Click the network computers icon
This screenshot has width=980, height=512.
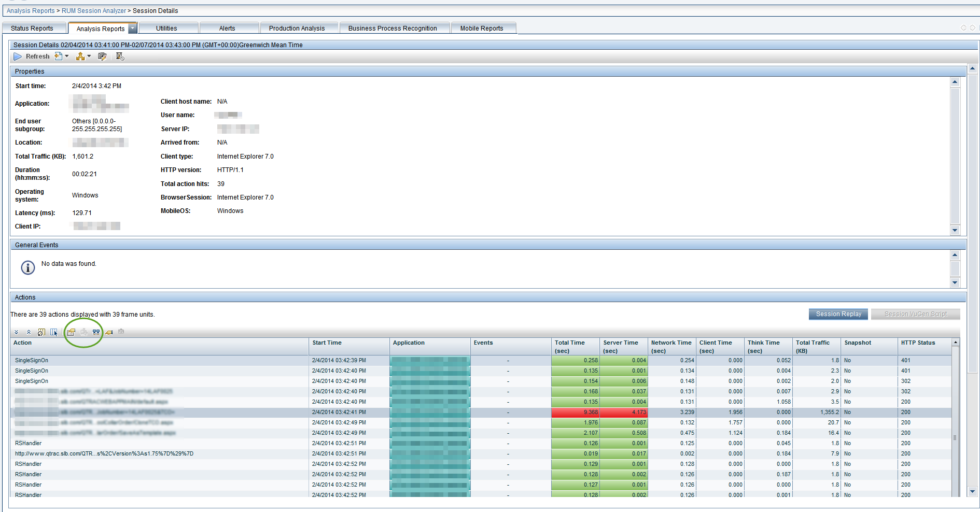[x=96, y=332]
